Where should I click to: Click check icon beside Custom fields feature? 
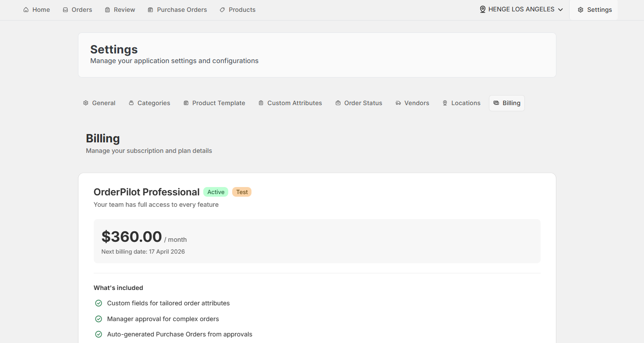[x=99, y=303]
